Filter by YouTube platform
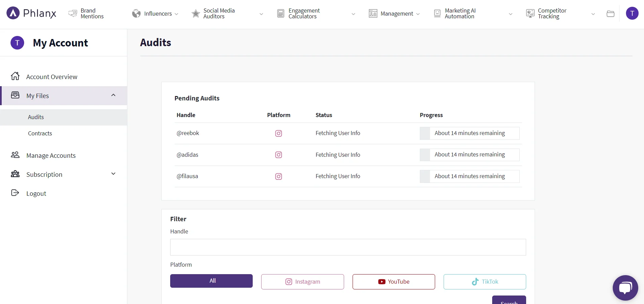The image size is (644, 304). pos(394,282)
